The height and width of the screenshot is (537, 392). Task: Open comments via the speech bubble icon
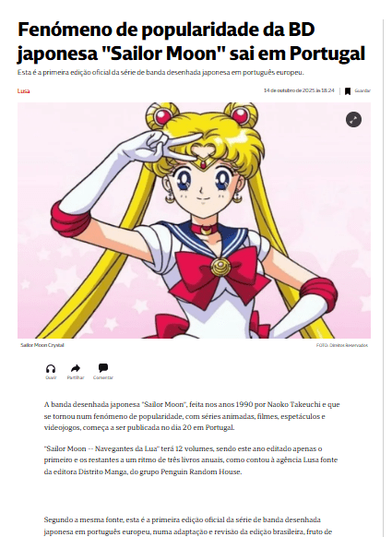point(103,368)
